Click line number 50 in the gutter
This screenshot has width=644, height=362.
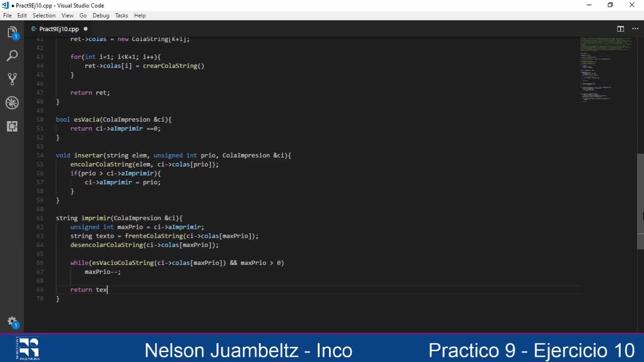(40, 120)
